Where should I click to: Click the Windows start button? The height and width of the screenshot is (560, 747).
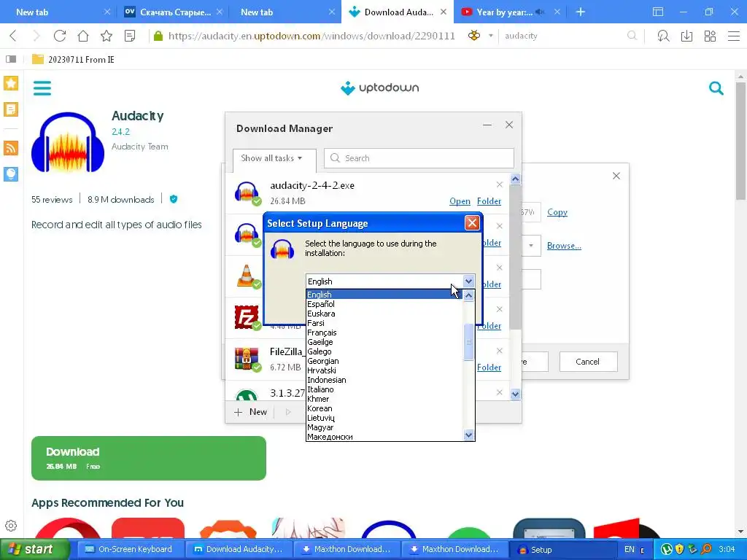coord(34,550)
